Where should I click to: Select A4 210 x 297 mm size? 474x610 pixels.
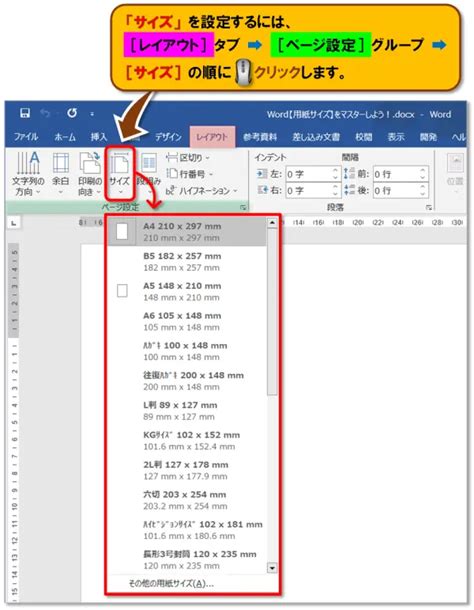(187, 231)
